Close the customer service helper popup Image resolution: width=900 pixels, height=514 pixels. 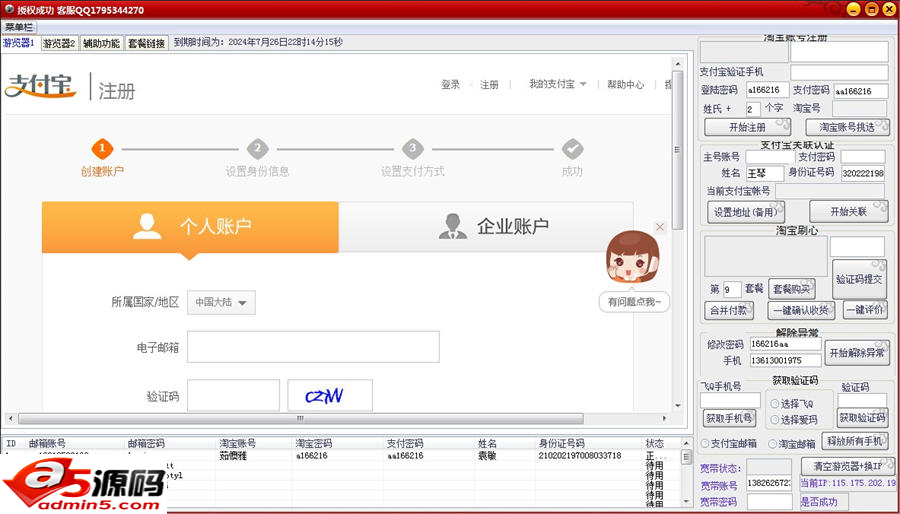pyautogui.click(x=660, y=227)
